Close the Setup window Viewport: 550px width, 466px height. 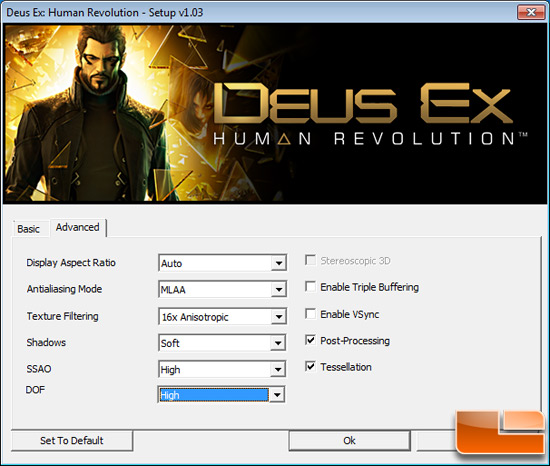pyautogui.click(x=531, y=13)
